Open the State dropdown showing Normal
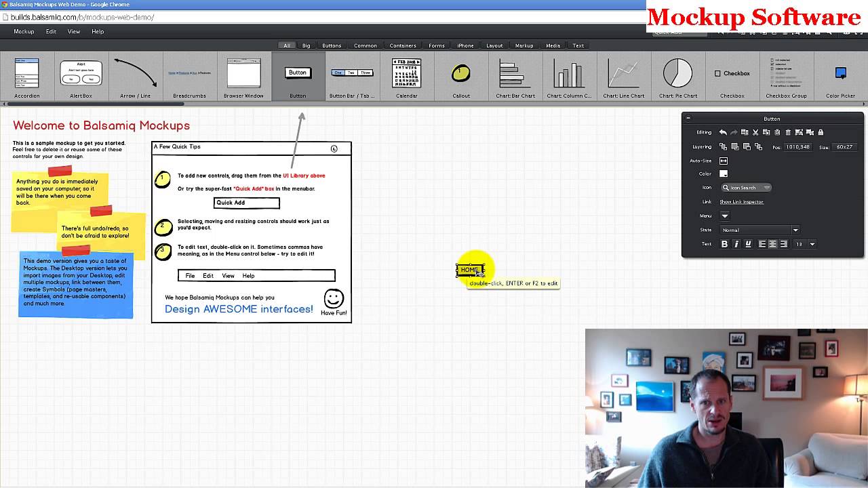The height and width of the screenshot is (488, 868). [760, 230]
